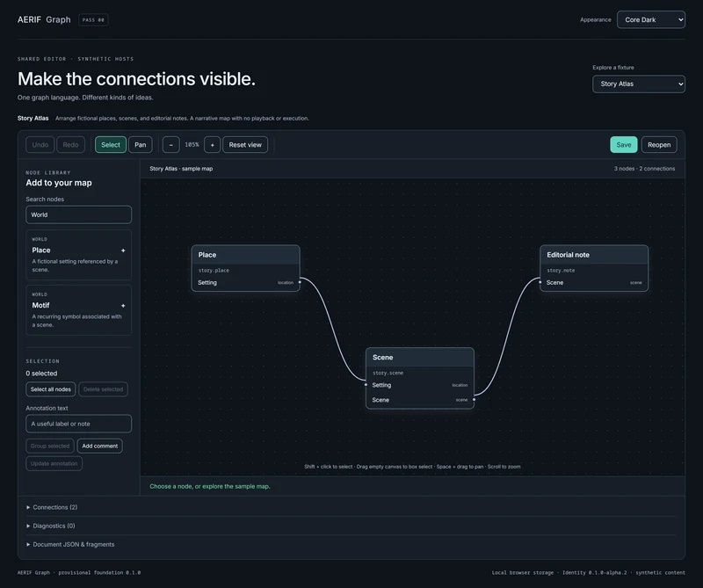Viewport: 703px width, 588px height.
Task: Click the story.place type label
Action: (214, 271)
